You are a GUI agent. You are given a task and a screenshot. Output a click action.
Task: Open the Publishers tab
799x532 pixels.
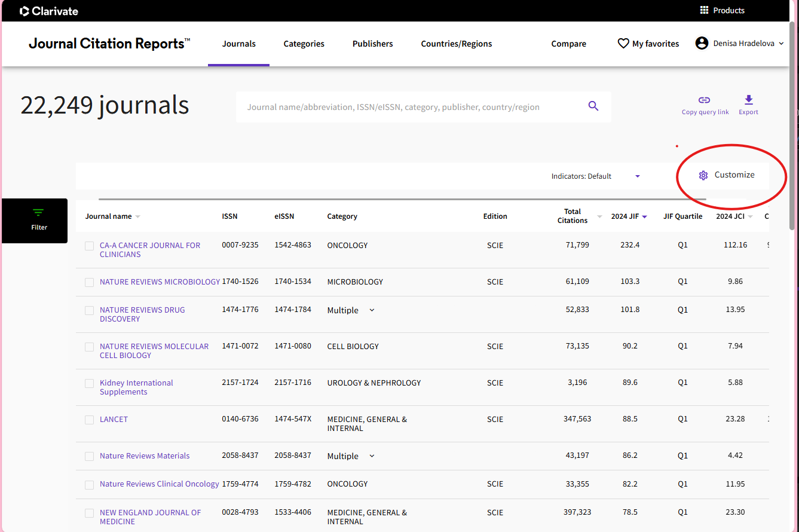pos(372,44)
